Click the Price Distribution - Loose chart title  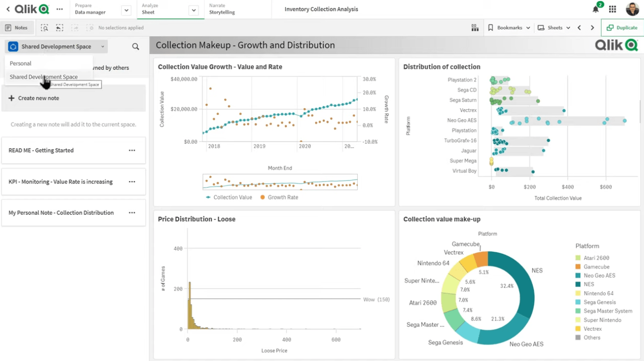[197, 219]
